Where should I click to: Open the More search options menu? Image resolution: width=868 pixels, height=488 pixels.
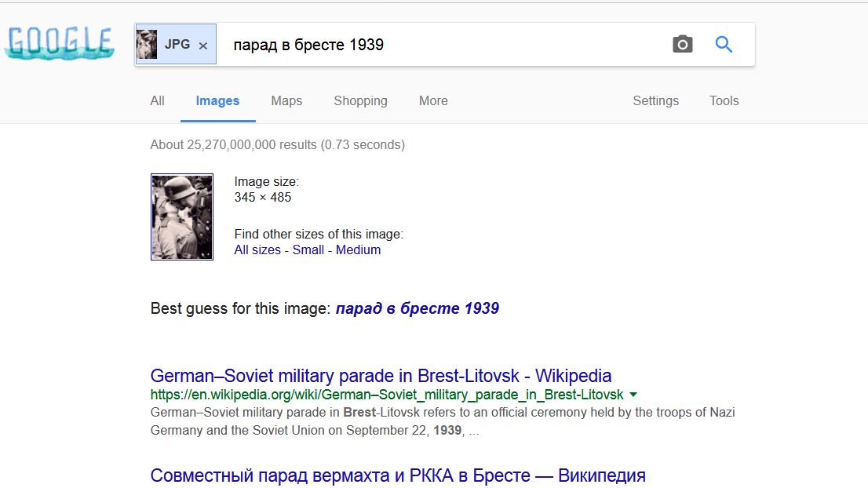point(433,101)
